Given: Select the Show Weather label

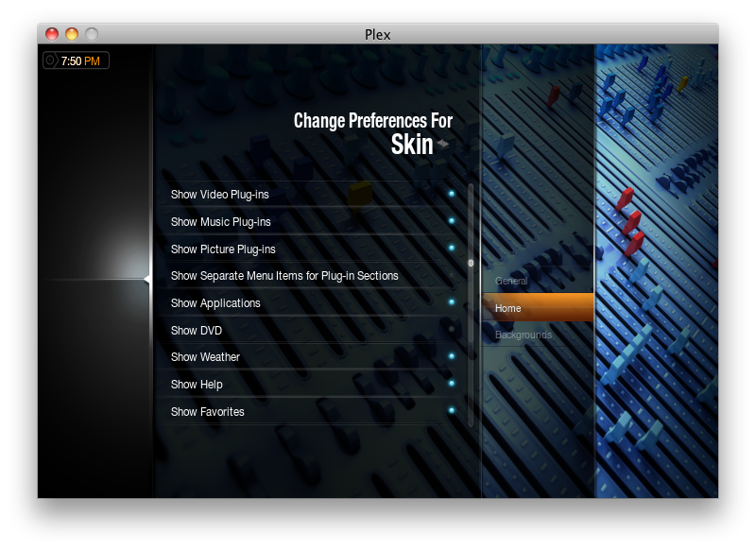Looking at the screenshot, I should pos(205,357).
